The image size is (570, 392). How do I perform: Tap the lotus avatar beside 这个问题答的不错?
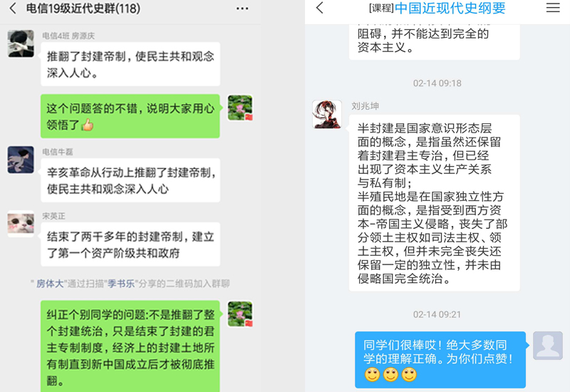(x=240, y=108)
